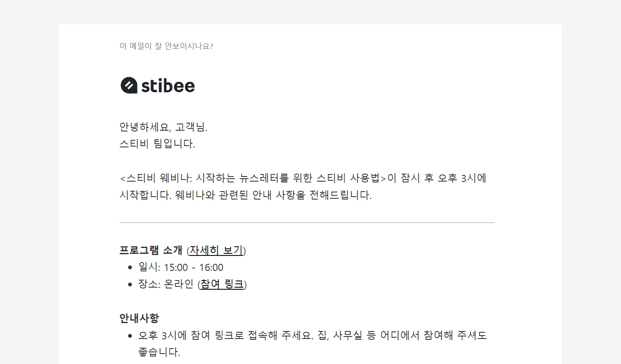Click the bullet point before '일시'
Image resolution: width=621 pixels, height=364 pixels.
click(x=130, y=268)
